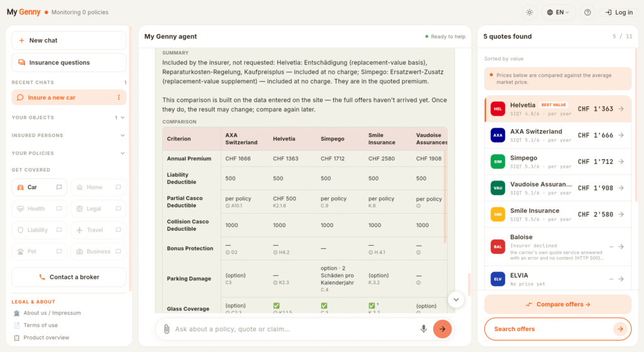Click the A10.1 reference in the AXA Partial Casco cell
The height and width of the screenshot is (352, 644).
(x=234, y=206)
